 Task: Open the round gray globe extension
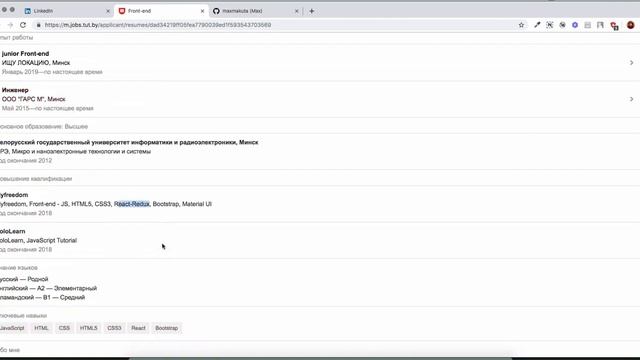[x=562, y=25]
